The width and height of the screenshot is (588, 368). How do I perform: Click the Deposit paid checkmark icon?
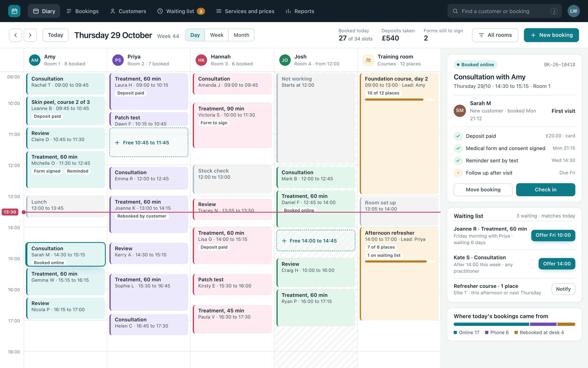click(458, 136)
